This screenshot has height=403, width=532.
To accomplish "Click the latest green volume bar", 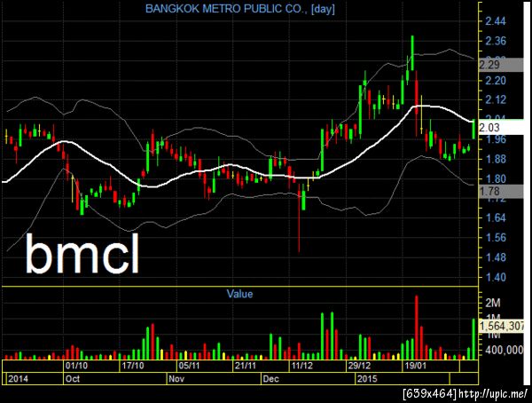I will pos(474,339).
